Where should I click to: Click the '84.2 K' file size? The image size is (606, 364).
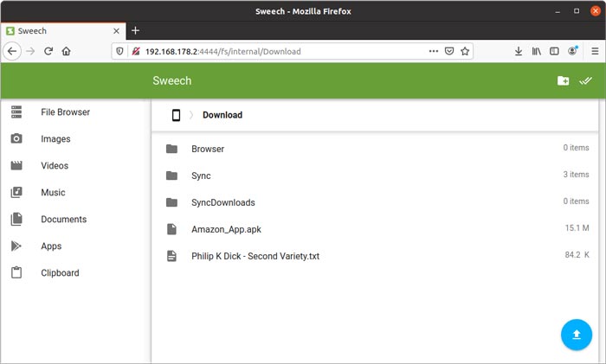[577, 255]
